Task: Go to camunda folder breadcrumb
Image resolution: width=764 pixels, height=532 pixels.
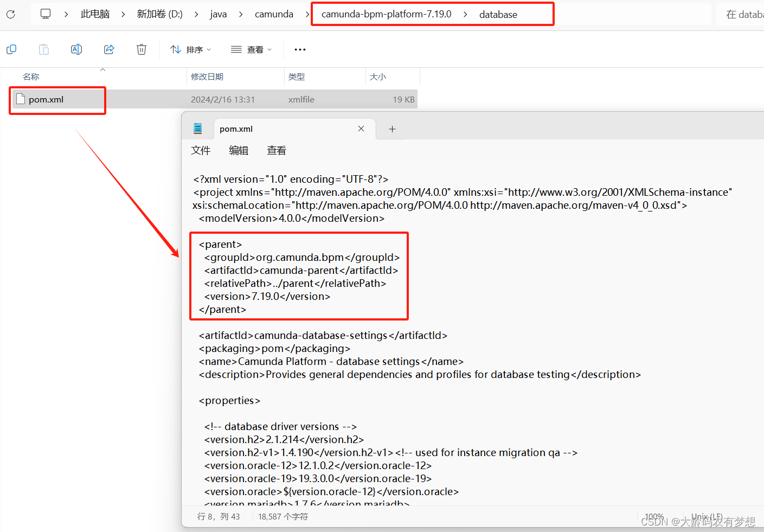Action: coord(274,14)
